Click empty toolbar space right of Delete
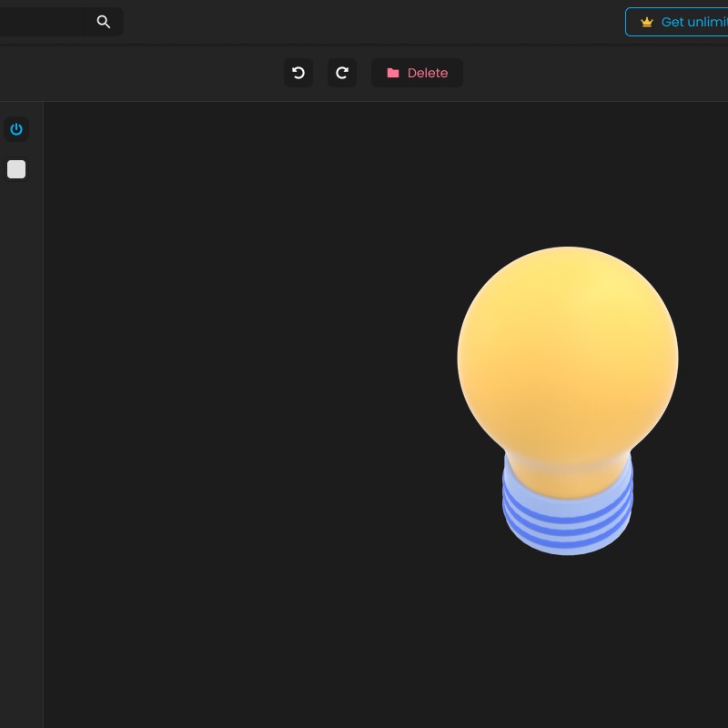 591,73
